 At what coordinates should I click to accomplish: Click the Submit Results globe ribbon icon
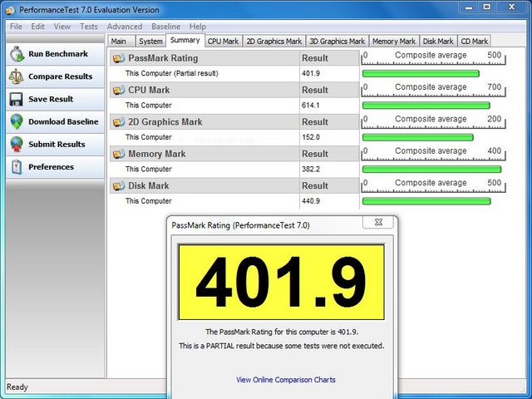point(17,144)
